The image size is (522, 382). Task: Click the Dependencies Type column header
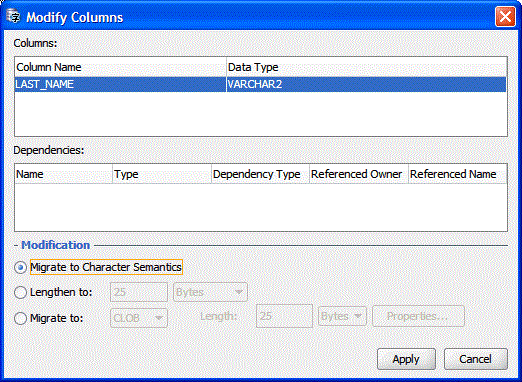[x=162, y=174]
